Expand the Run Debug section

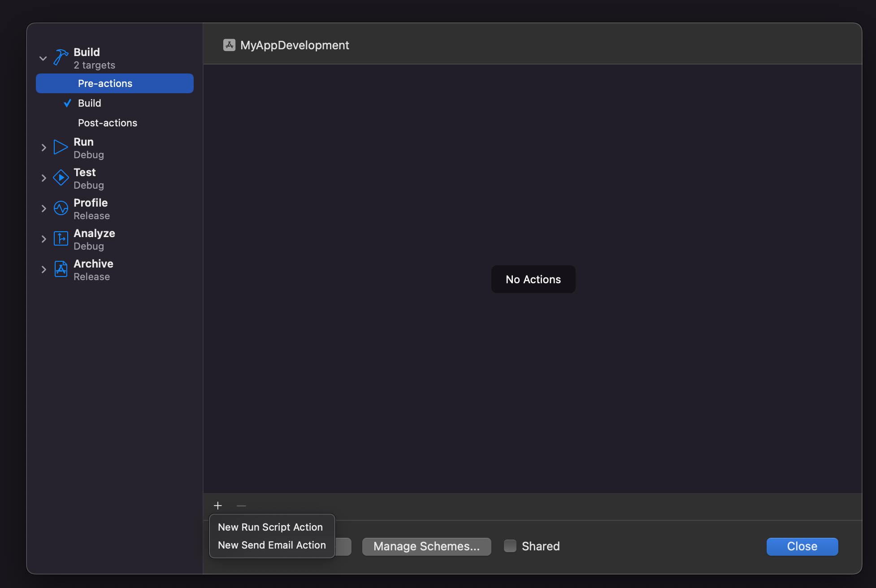[43, 147]
